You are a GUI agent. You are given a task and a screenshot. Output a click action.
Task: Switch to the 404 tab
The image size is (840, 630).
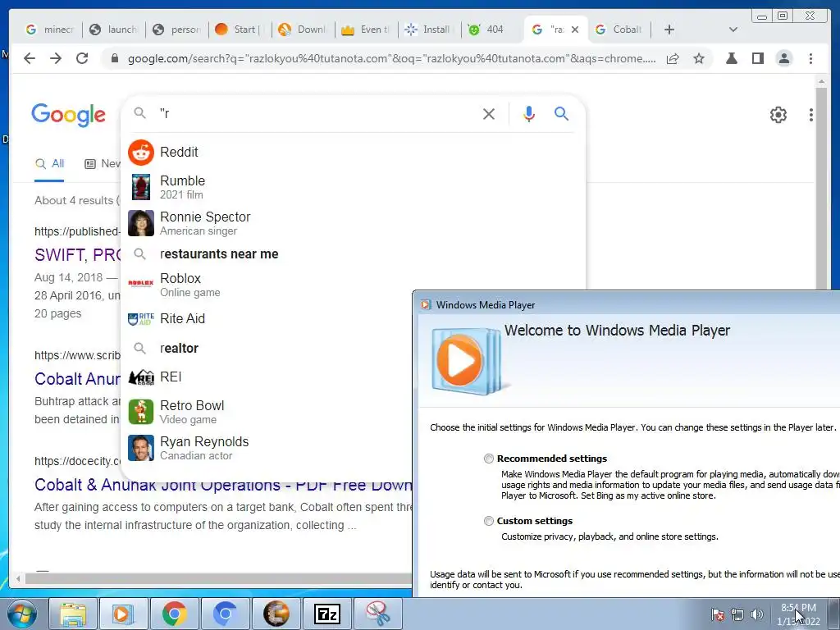click(x=491, y=30)
